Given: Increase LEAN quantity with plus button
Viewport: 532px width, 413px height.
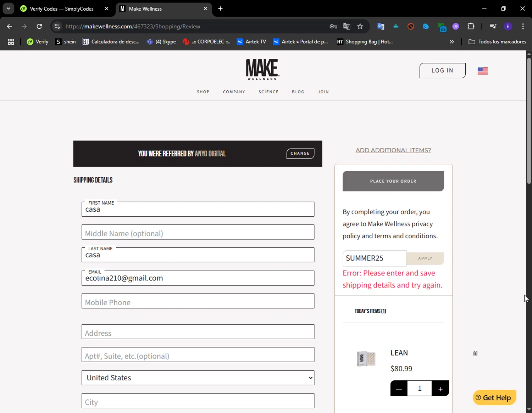Looking at the screenshot, I should coord(440,389).
